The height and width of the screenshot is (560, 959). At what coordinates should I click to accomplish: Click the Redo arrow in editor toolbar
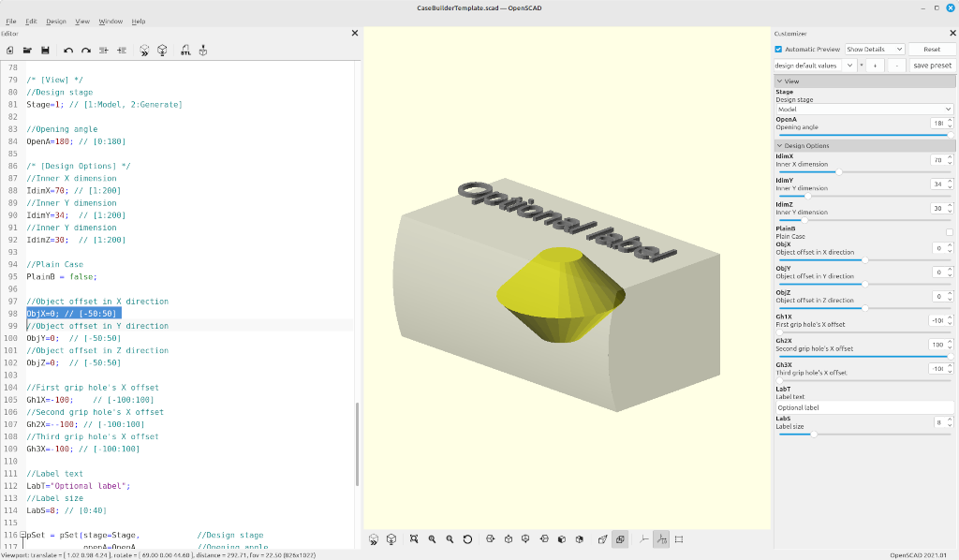85,51
